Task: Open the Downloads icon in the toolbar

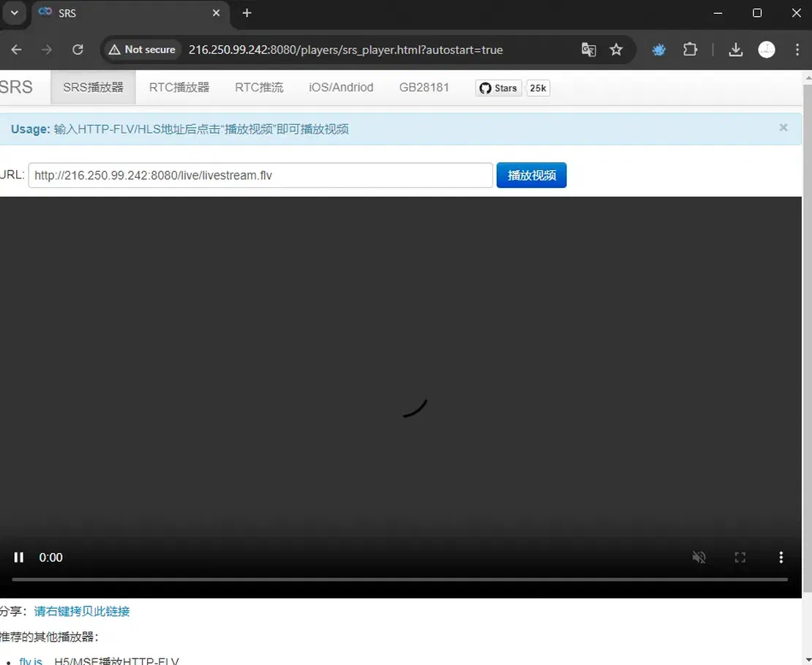Action: (735, 49)
